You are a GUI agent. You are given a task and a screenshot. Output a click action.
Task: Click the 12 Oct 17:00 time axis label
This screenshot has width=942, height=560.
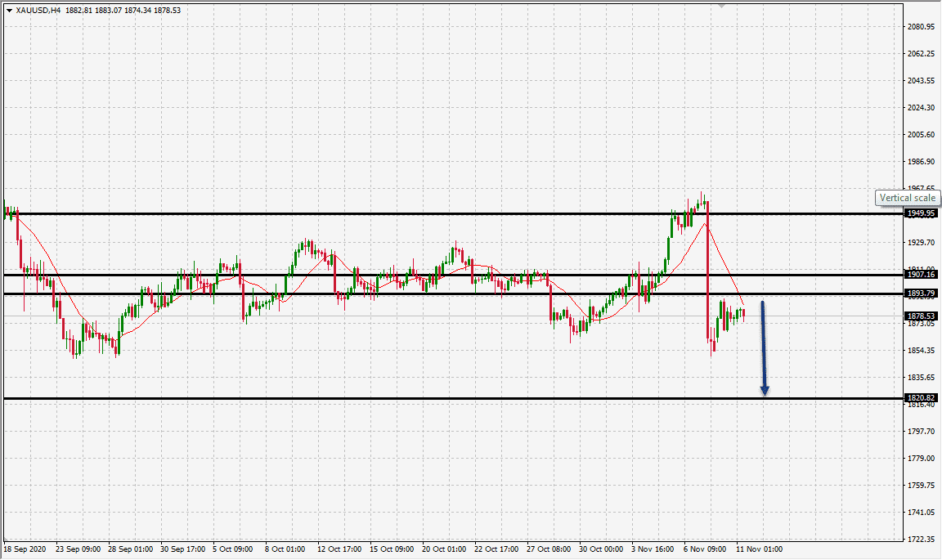[339, 549]
